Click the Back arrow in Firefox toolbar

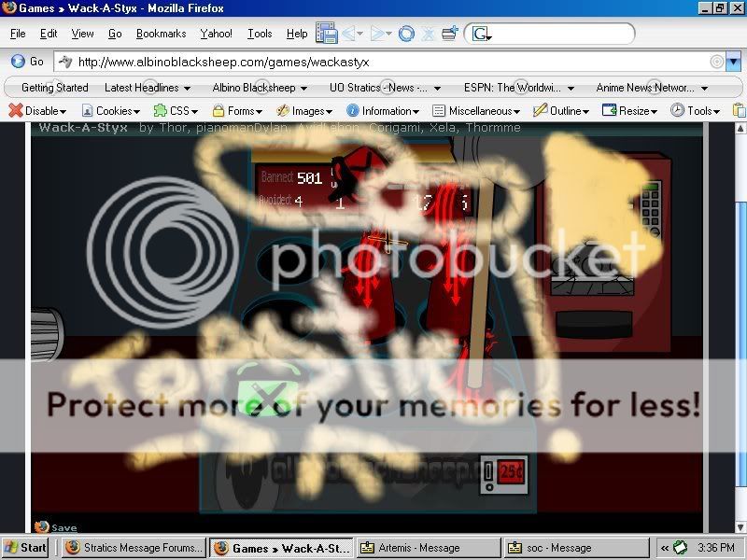348,34
